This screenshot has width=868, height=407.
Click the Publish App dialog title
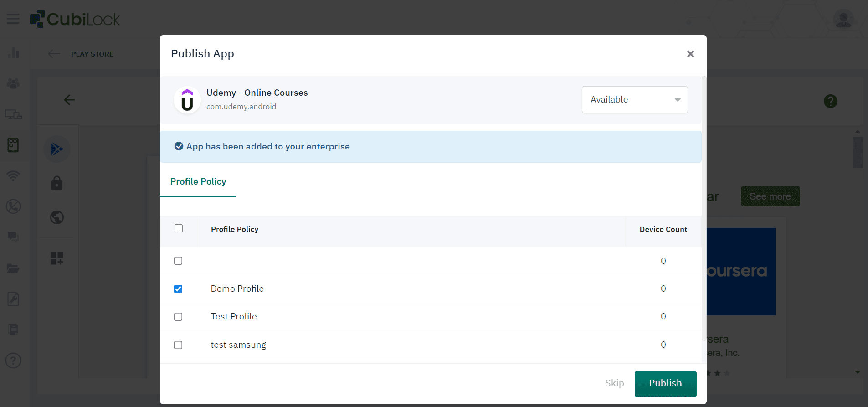click(203, 54)
